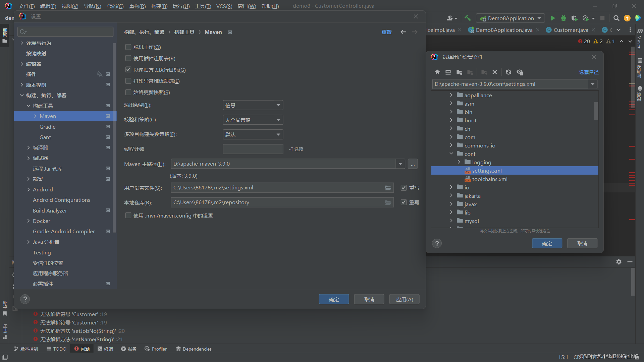Image resolution: width=644 pixels, height=362 pixels.
Task: Enable Work offline checkbox
Action: tap(128, 47)
